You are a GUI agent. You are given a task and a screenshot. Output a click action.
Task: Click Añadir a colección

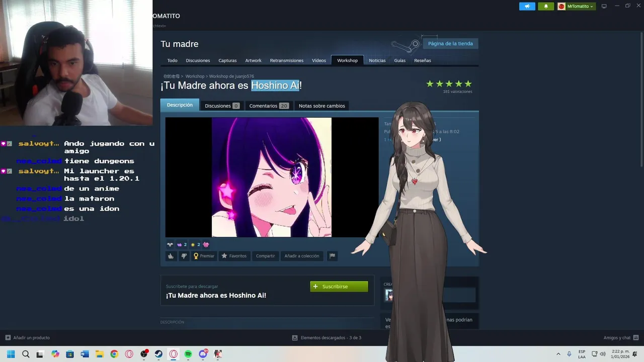click(302, 256)
